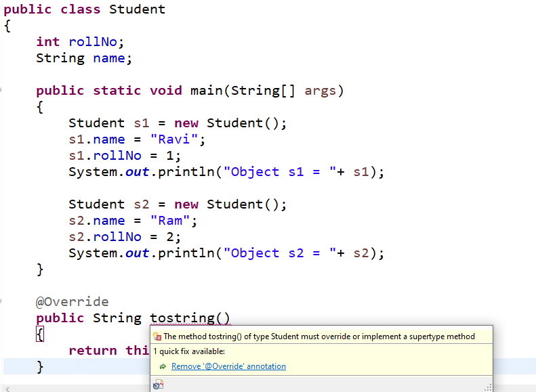
Task: Click the highlighted opening brace under tostring()
Action: point(40,334)
